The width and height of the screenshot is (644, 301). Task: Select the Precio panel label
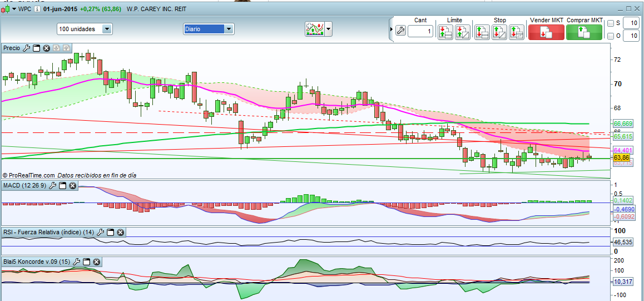tap(12, 48)
